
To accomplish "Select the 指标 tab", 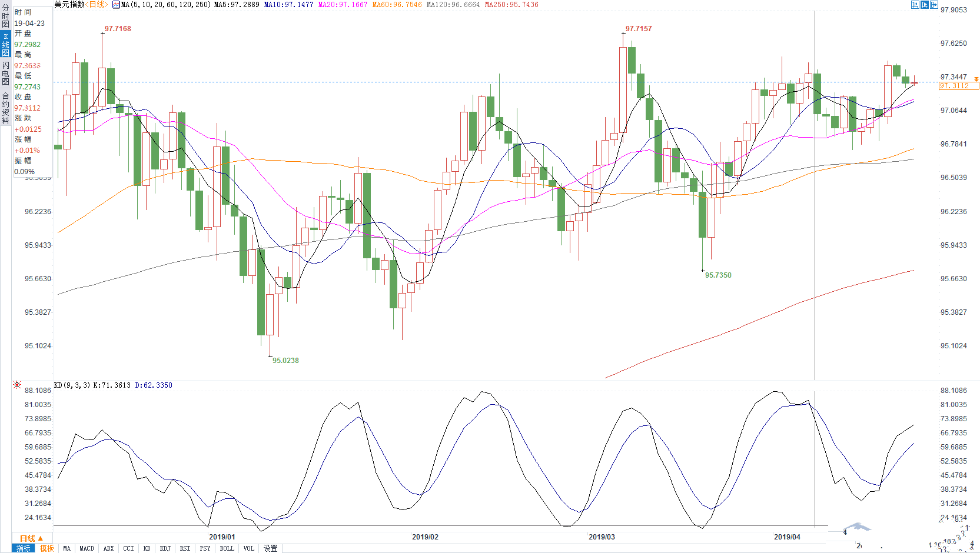I will click(24, 548).
